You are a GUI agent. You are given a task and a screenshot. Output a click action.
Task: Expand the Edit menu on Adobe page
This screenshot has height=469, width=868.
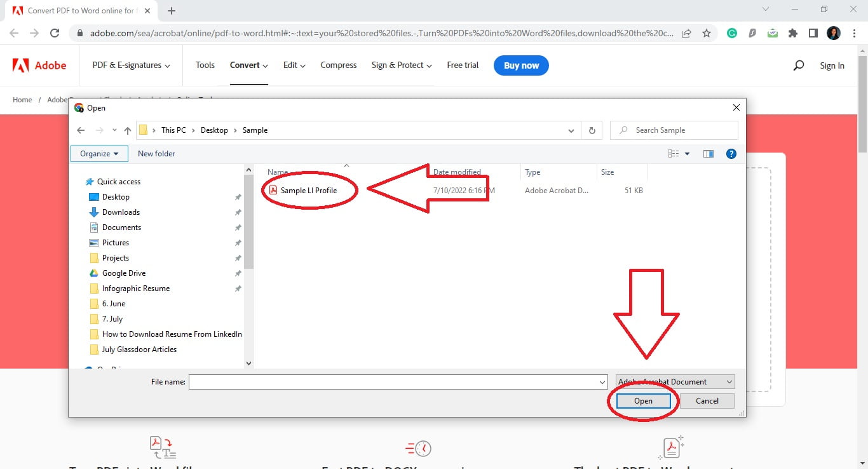click(x=294, y=65)
